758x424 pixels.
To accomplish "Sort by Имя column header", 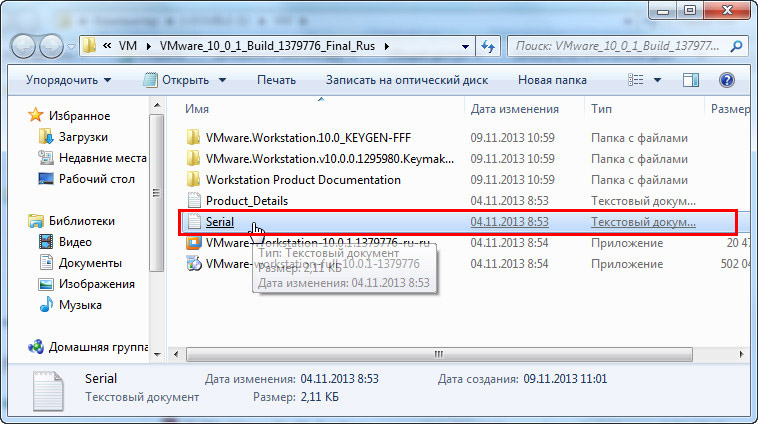I will [x=197, y=109].
